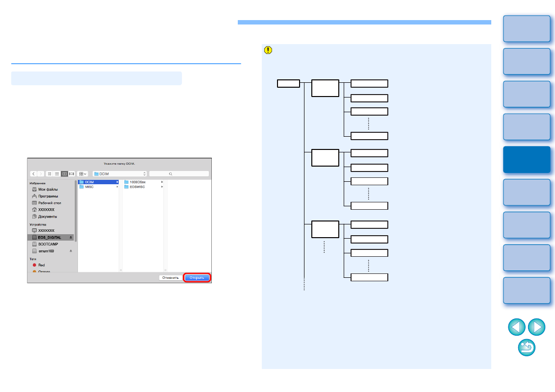
Task: Click the search field in file dialog
Action: [179, 174]
